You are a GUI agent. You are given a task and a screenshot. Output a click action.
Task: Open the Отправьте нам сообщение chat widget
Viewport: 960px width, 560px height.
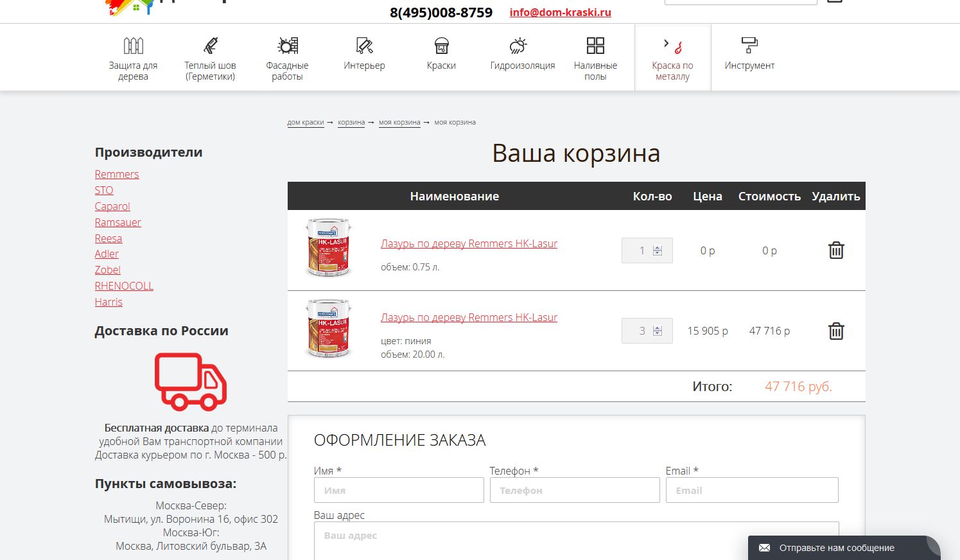[x=844, y=548]
